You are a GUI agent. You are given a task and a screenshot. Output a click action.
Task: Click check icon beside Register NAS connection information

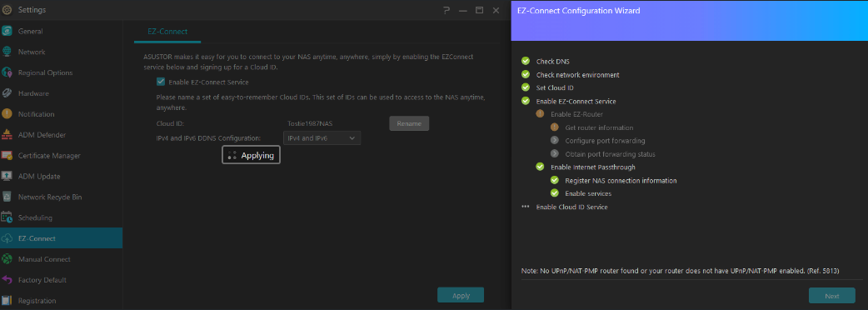tap(555, 180)
